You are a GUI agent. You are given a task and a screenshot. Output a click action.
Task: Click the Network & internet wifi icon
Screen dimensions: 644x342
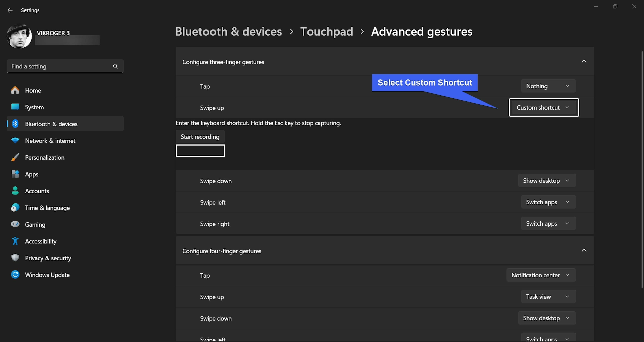click(15, 140)
